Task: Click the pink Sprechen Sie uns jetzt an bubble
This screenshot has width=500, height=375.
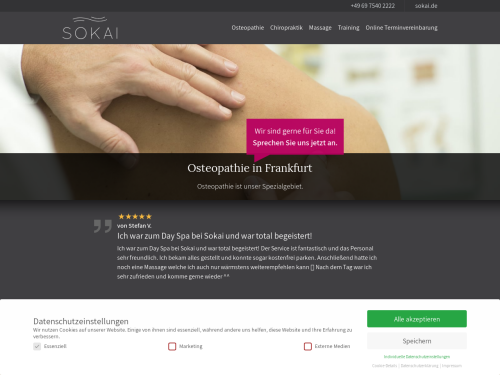Action: pos(295,137)
